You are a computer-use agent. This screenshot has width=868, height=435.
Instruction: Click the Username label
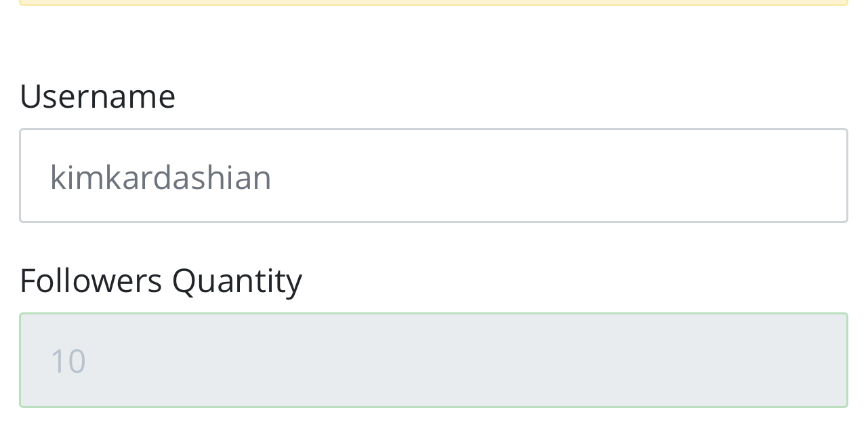pos(98,96)
